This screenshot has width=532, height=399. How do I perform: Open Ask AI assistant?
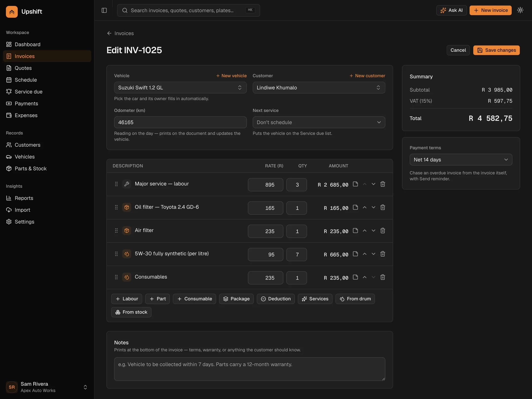451,10
